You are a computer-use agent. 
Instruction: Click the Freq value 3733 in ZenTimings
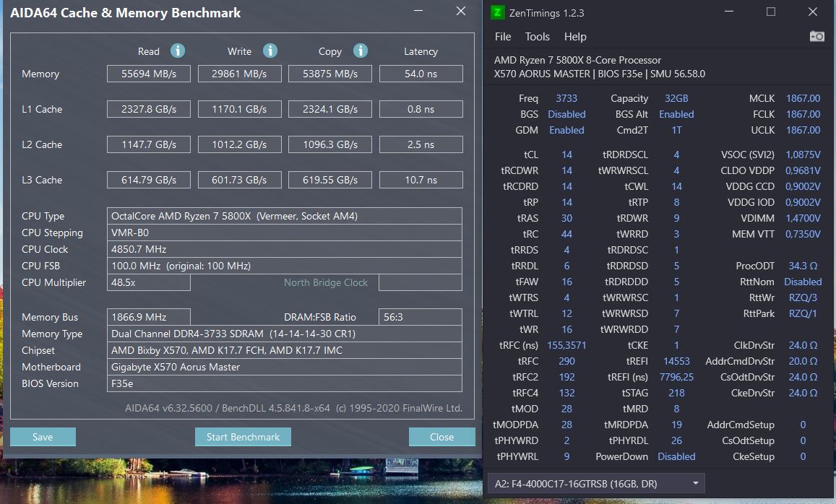[566, 99]
